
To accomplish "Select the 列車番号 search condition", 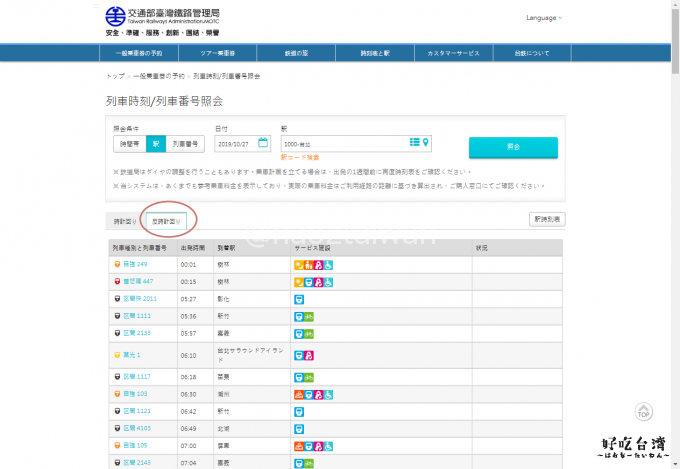I will [x=185, y=144].
